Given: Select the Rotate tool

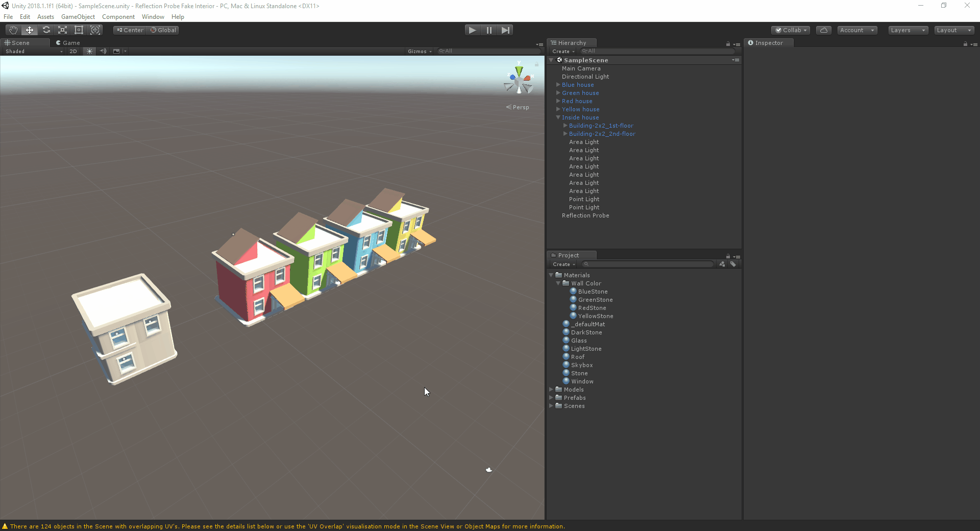Looking at the screenshot, I should [46, 30].
